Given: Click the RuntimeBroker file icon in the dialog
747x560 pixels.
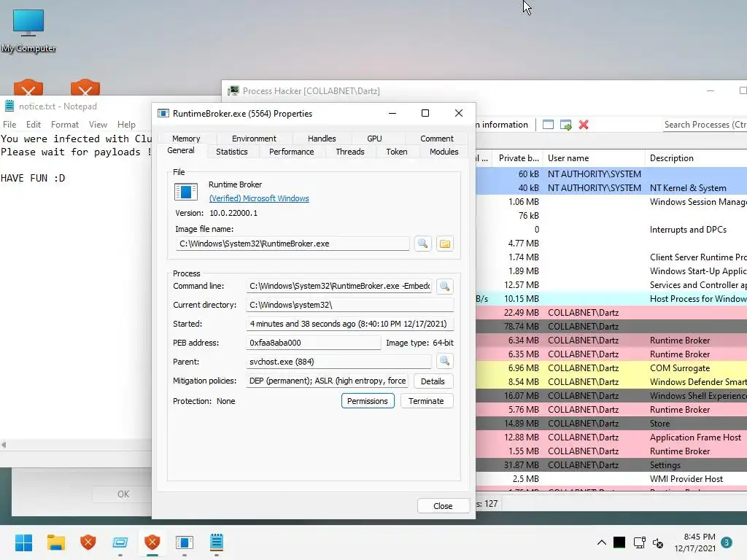Looking at the screenshot, I should (186, 192).
